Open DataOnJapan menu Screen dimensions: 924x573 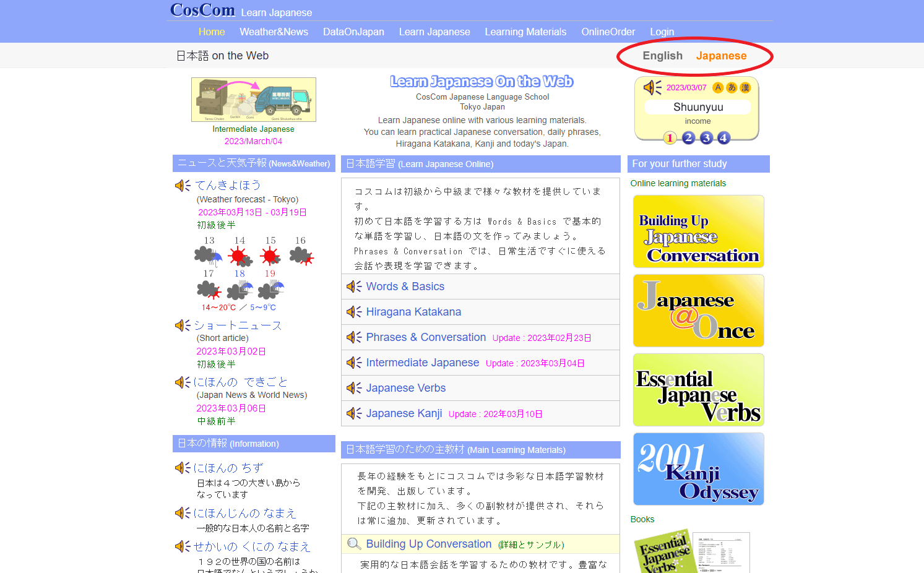[x=353, y=32]
